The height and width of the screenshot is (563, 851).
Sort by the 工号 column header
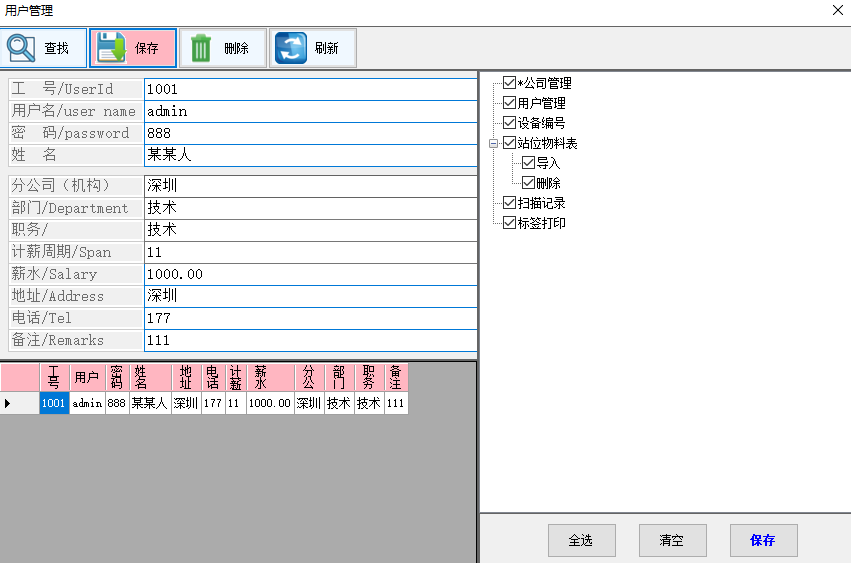(x=54, y=377)
